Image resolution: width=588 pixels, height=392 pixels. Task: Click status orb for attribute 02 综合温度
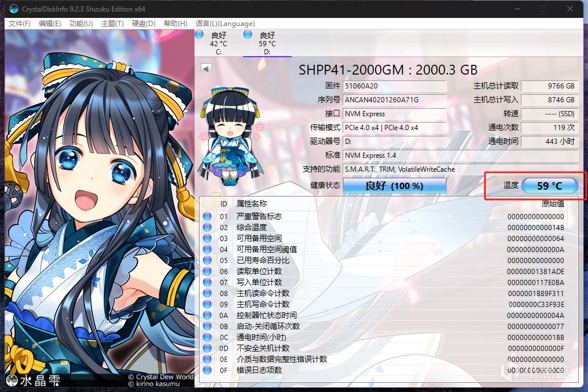point(207,227)
